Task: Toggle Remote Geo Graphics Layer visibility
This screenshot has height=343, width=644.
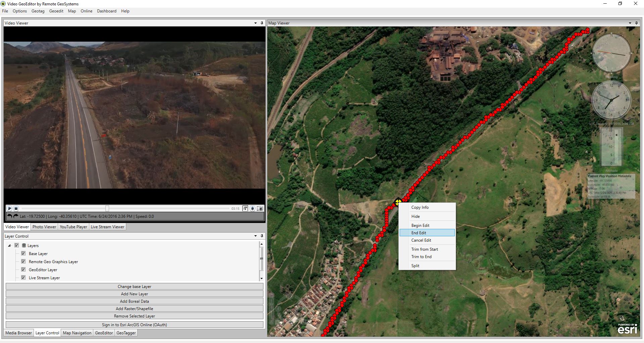Action: 23,261
